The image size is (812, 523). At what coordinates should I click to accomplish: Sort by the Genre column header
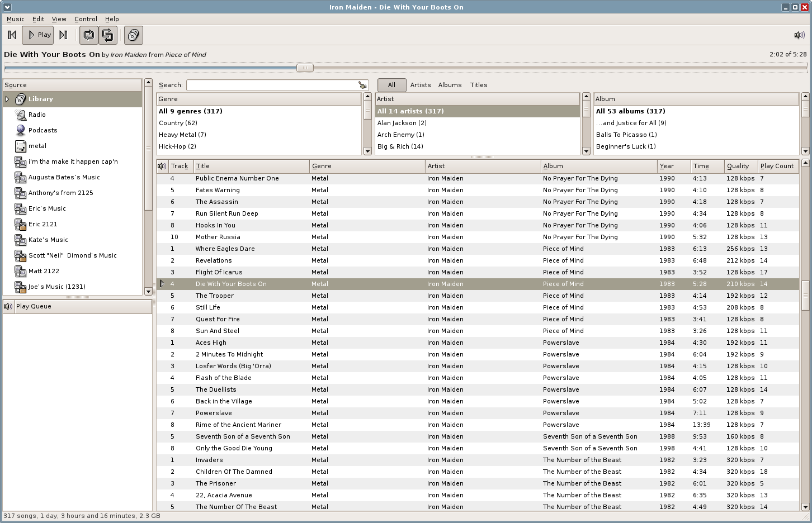click(367, 166)
